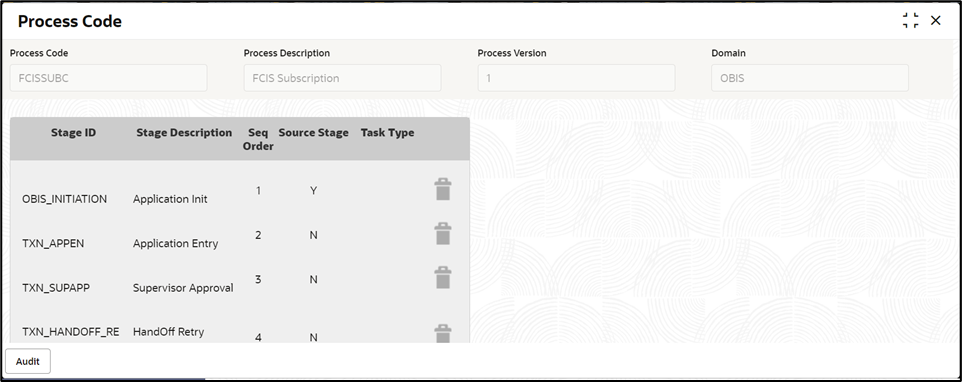Image resolution: width=962 pixels, height=382 pixels.
Task: Select the Stage Description column header
Action: click(184, 132)
